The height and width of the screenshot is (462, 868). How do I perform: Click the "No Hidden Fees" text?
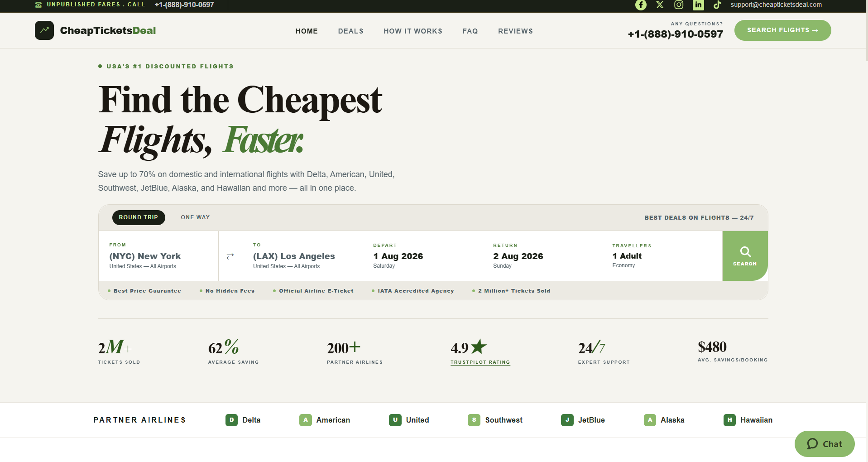point(230,291)
